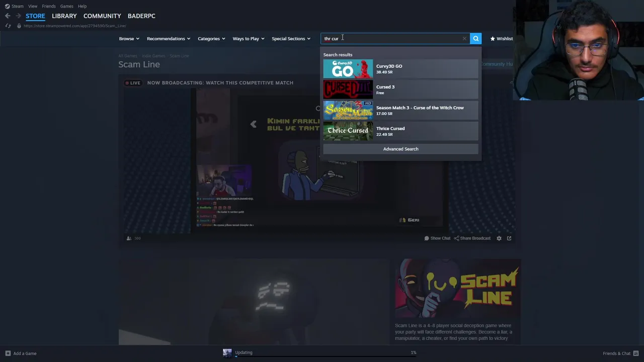Clear the search text with the X icon
Image resolution: width=644 pixels, height=362 pixels.
pos(464,39)
